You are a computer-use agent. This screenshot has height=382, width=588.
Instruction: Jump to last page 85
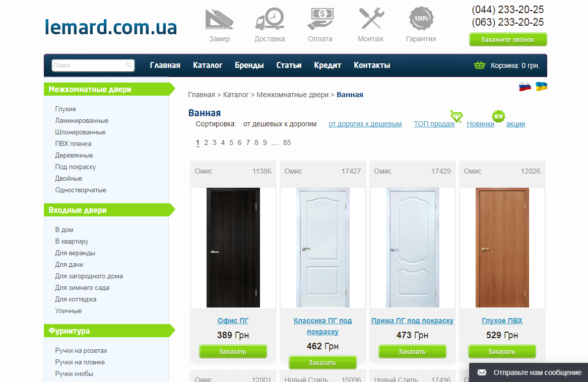pyautogui.click(x=287, y=143)
